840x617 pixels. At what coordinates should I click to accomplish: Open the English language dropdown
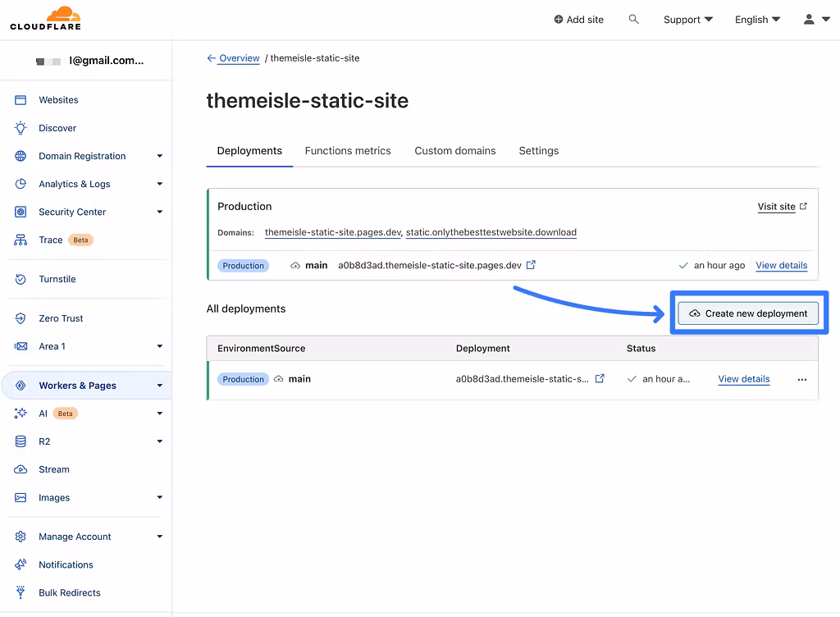click(x=756, y=19)
